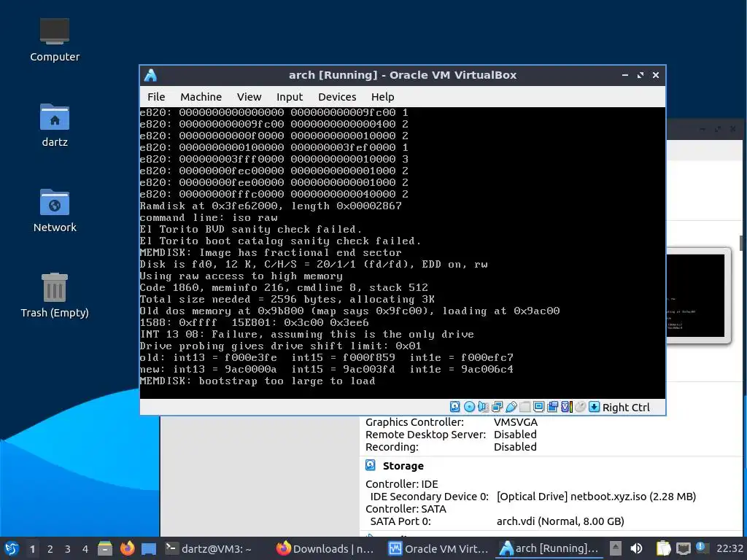Switch to workspace 3
This screenshot has width=747, height=560.
coord(68,549)
